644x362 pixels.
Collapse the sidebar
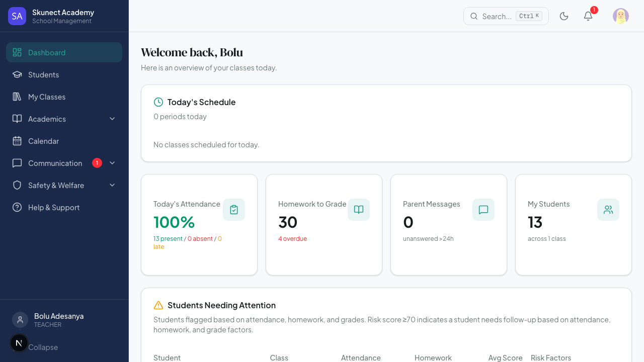click(43, 347)
